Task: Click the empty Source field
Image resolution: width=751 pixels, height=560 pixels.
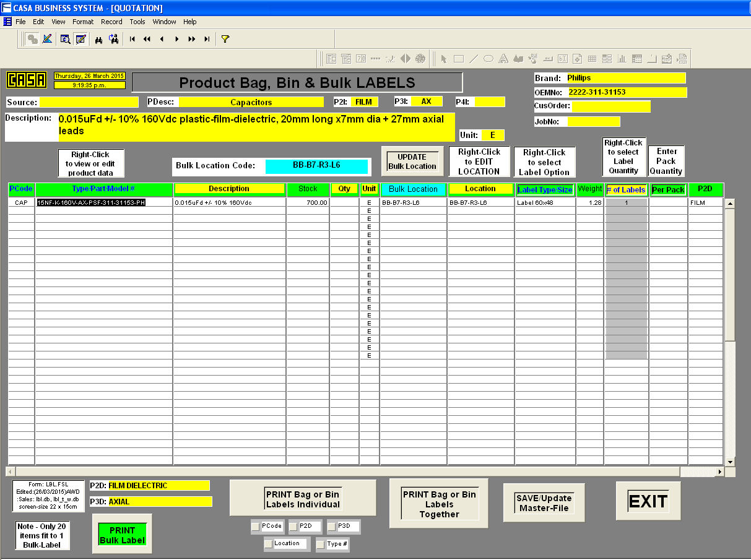Action: click(89, 102)
